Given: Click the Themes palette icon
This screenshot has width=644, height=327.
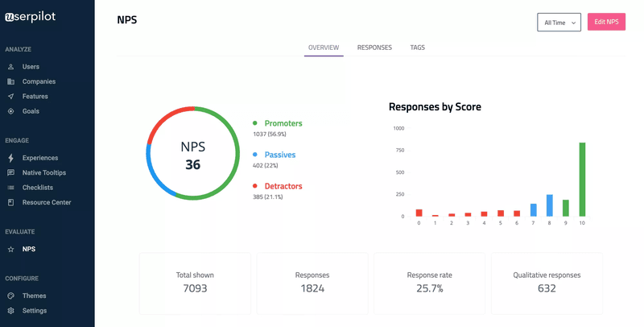Looking at the screenshot, I should pos(10,296).
